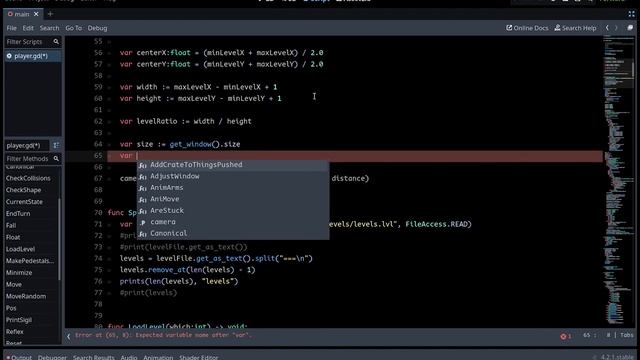Choose AnimArms autocomplete suggestion
The height and width of the screenshot is (360, 640).
233,188
